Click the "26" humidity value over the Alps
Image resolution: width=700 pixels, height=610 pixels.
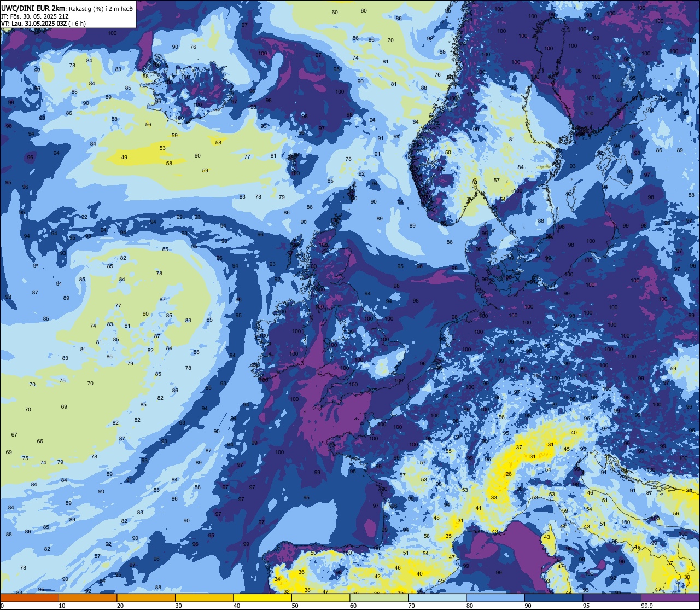[x=509, y=474]
